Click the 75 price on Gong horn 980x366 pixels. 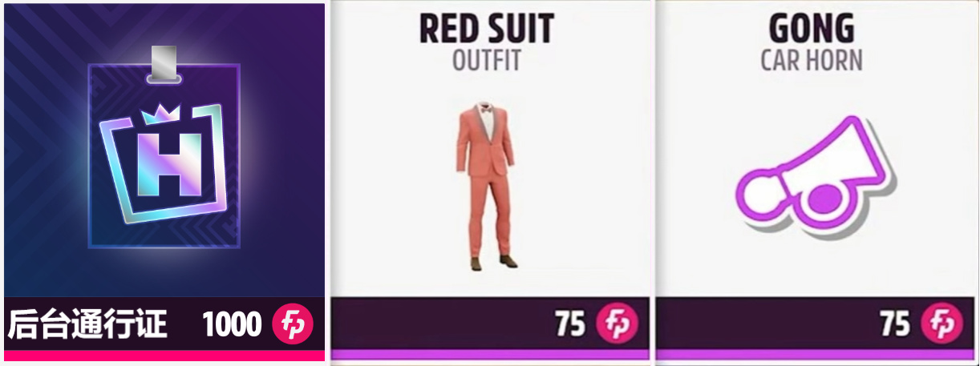[895, 324]
